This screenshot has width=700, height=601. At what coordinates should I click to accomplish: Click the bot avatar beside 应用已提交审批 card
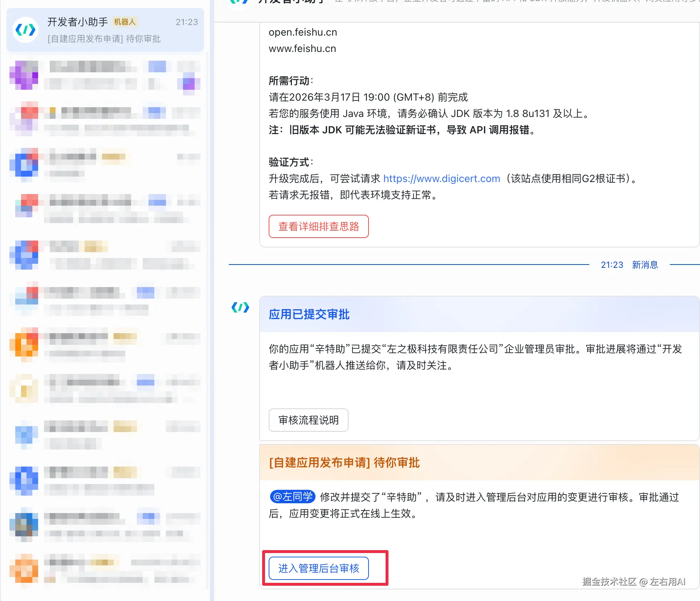tap(240, 308)
